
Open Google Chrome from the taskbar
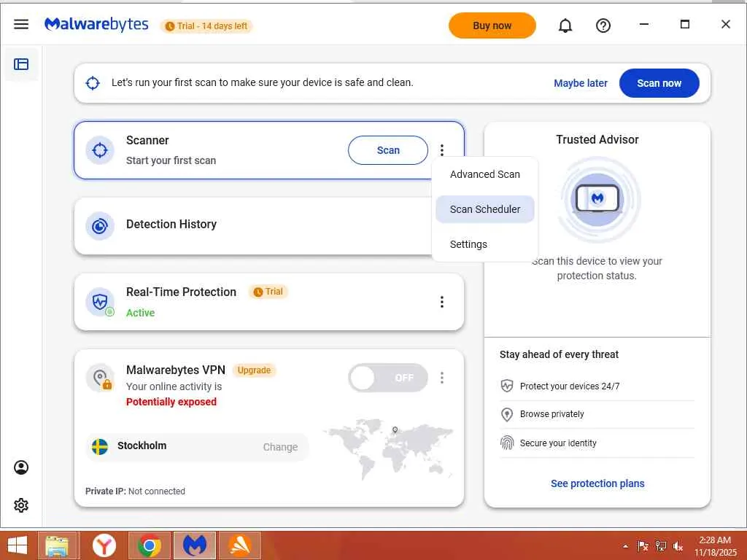(x=149, y=545)
